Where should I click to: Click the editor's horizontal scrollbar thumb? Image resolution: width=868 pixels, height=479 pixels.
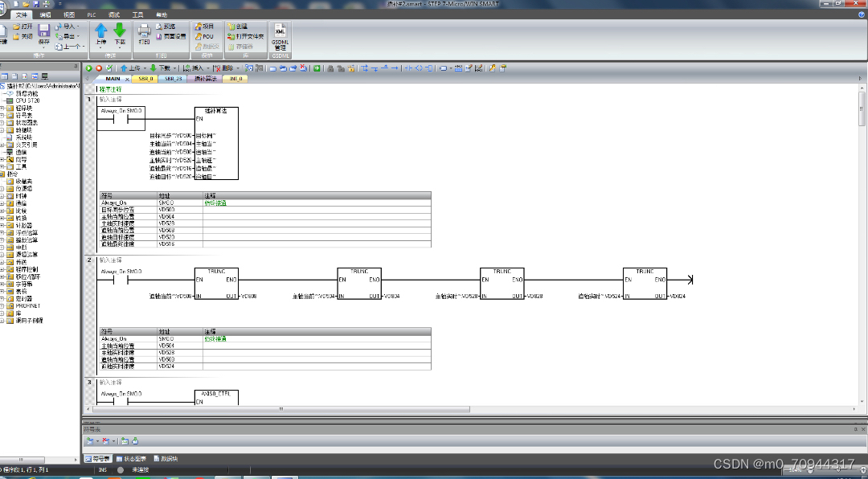click(281, 409)
